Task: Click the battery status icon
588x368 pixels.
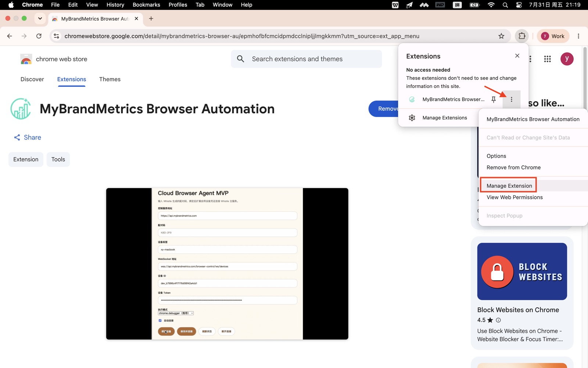Action: tap(474, 5)
